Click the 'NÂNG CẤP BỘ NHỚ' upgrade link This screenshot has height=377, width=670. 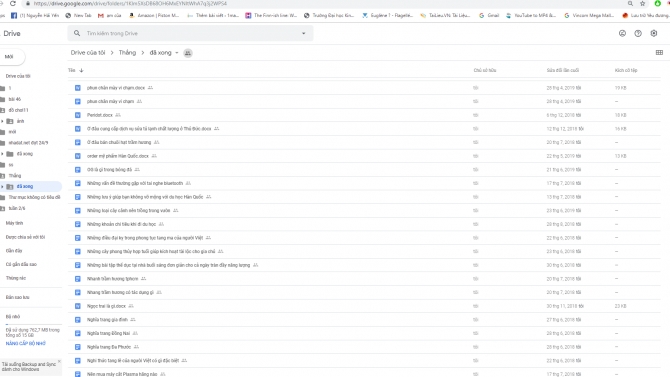tap(26, 344)
